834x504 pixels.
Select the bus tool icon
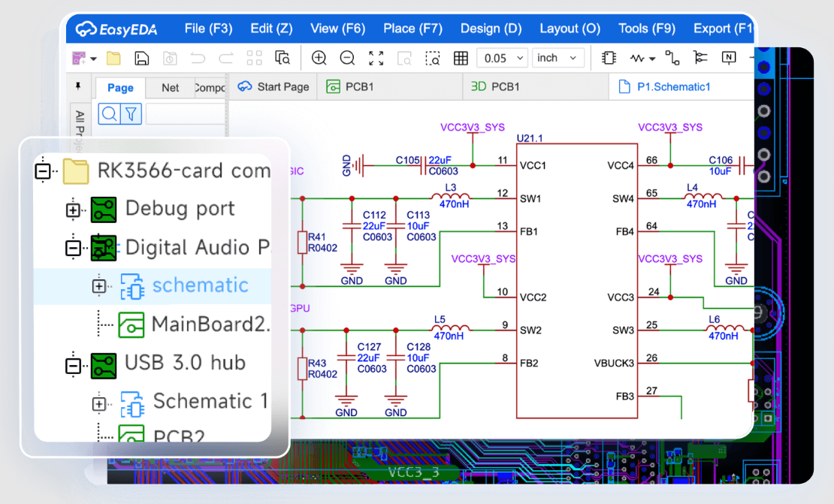click(700, 58)
